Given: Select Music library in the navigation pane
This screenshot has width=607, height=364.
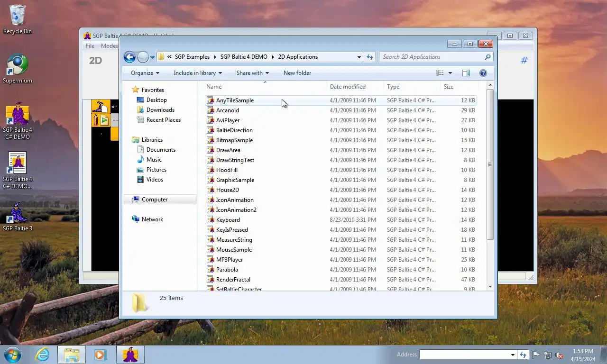Looking at the screenshot, I should click(154, 160).
